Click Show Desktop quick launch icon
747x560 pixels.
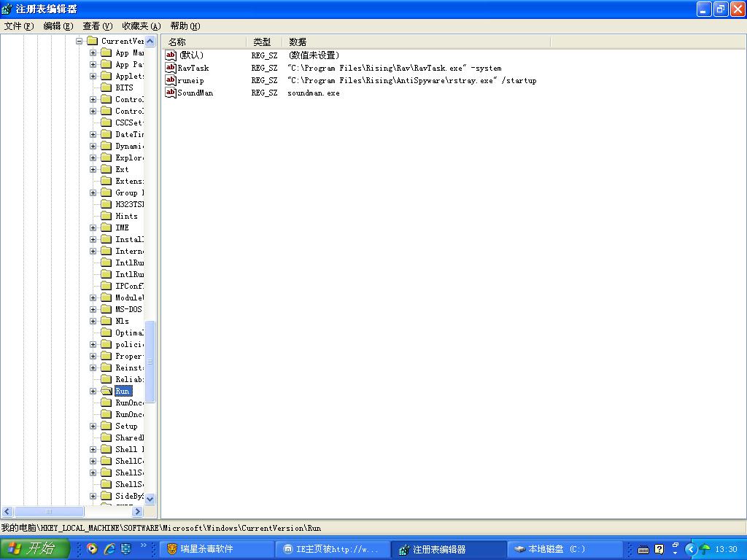point(125,549)
